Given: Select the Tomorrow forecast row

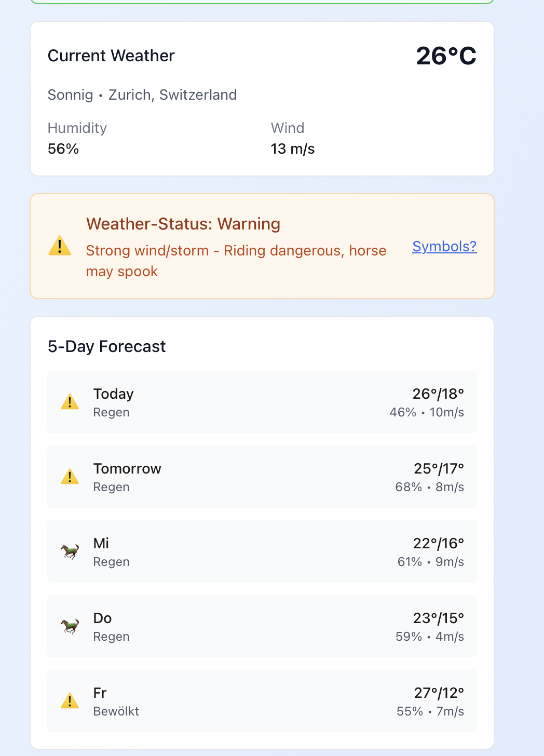Looking at the screenshot, I should (x=262, y=477).
